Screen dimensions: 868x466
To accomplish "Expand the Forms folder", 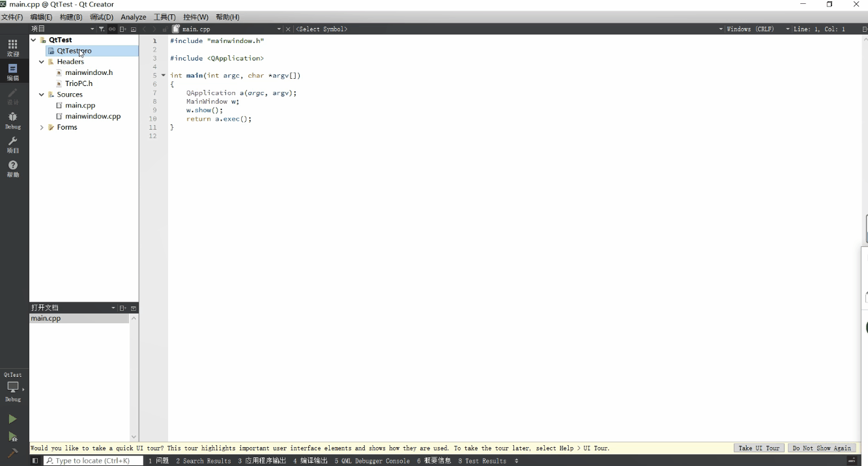I will [42, 127].
